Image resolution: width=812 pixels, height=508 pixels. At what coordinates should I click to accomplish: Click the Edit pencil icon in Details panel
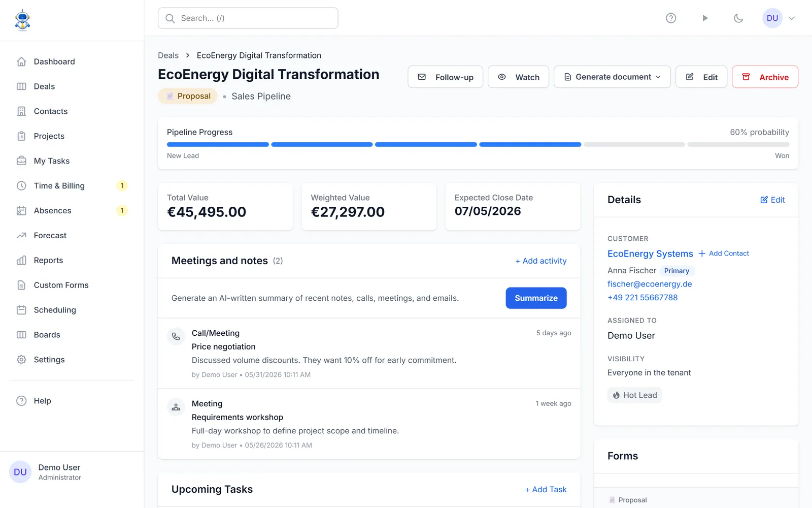pyautogui.click(x=764, y=200)
